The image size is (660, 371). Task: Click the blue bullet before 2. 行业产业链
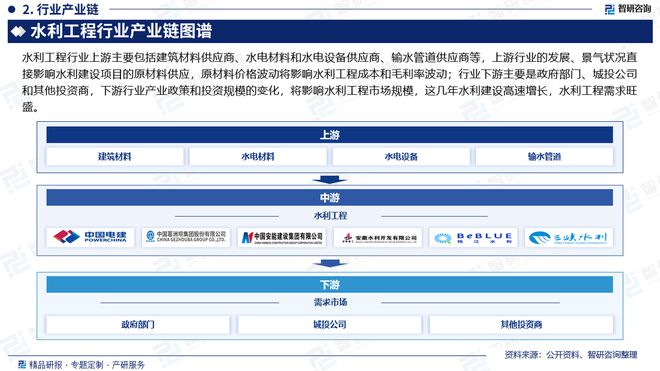[11, 9]
